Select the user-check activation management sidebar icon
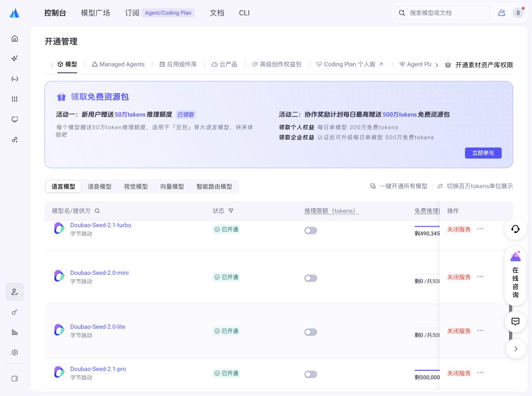This screenshot has height=396, width=532. [x=15, y=292]
